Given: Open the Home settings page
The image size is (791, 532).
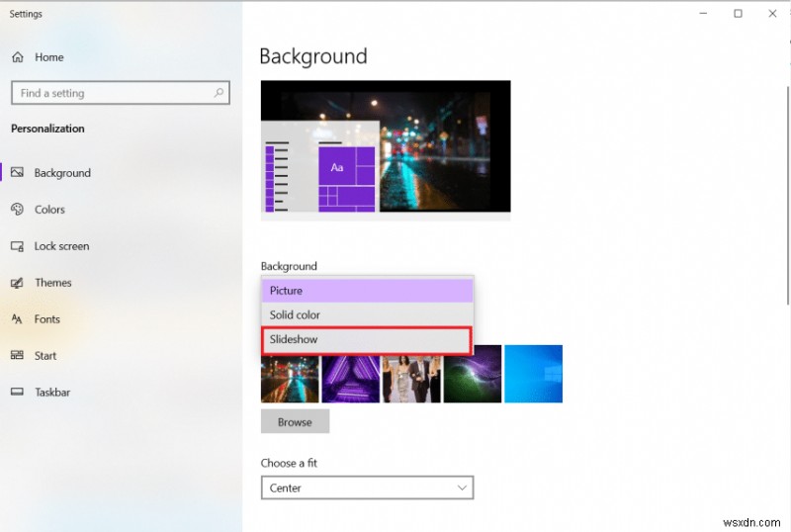Looking at the screenshot, I should pyautogui.click(x=48, y=57).
